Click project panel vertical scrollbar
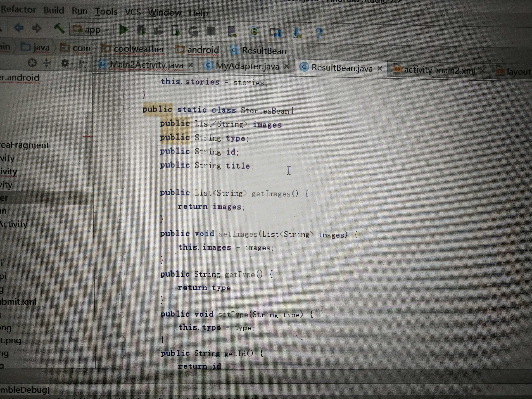 pyautogui.click(x=89, y=149)
